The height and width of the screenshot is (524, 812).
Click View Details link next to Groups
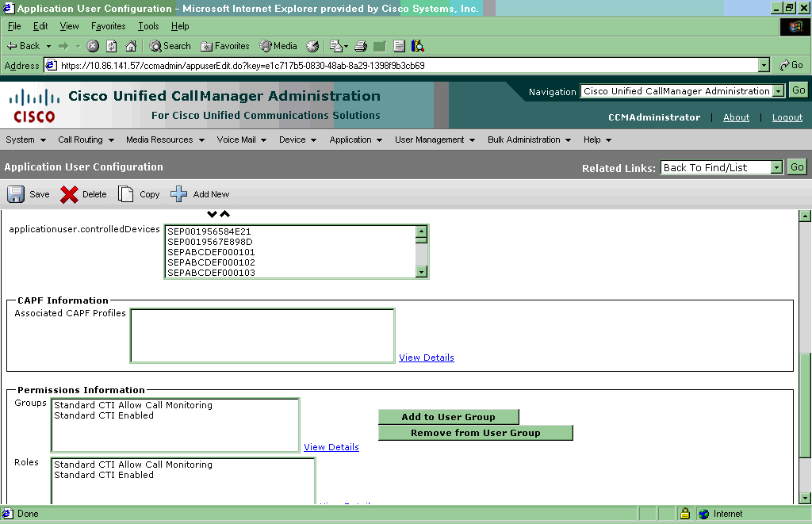(331, 447)
